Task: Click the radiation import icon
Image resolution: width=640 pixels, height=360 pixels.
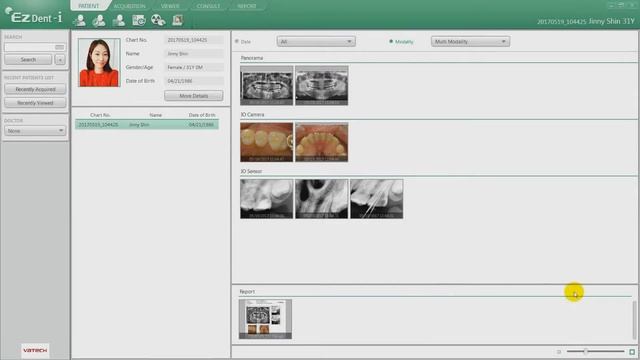Action: pos(158,20)
